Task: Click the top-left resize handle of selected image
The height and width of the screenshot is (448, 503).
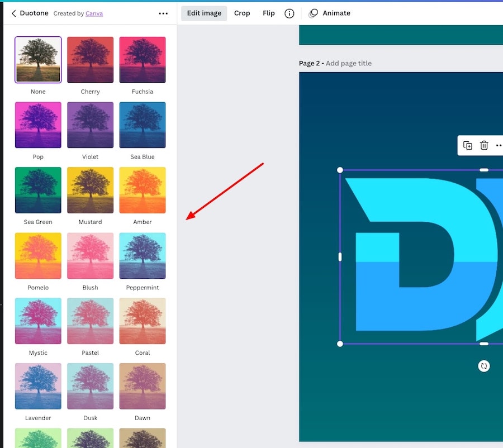Action: coord(340,170)
